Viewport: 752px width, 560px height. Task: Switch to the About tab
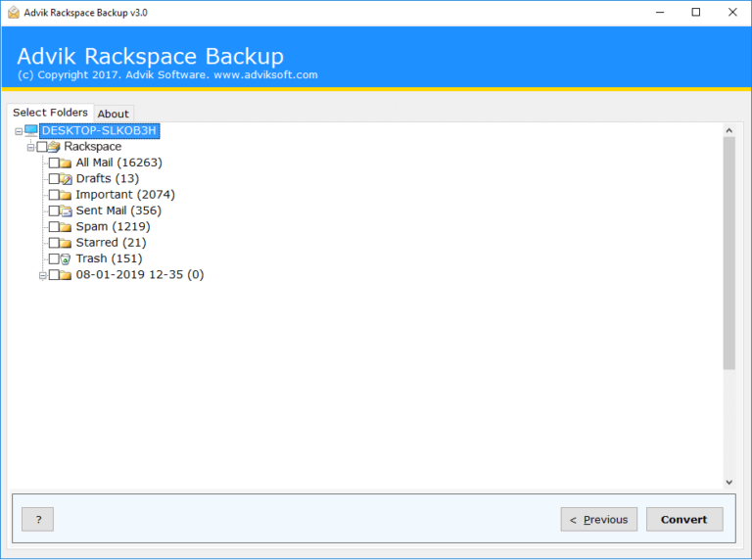pyautogui.click(x=114, y=114)
